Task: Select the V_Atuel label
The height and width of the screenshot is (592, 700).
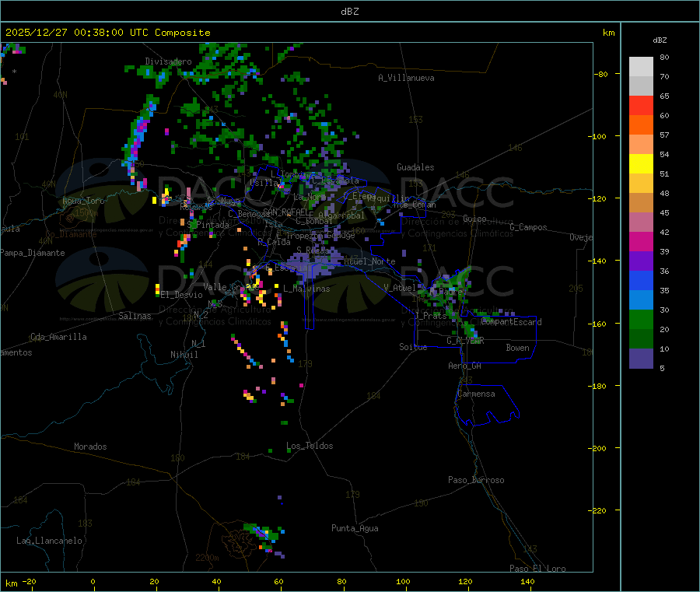Action: 400,288
